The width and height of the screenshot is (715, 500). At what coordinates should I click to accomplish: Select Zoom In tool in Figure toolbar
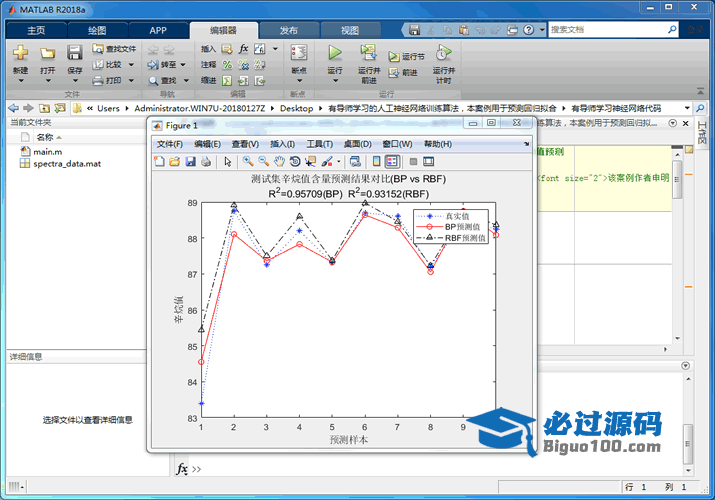coord(248,161)
